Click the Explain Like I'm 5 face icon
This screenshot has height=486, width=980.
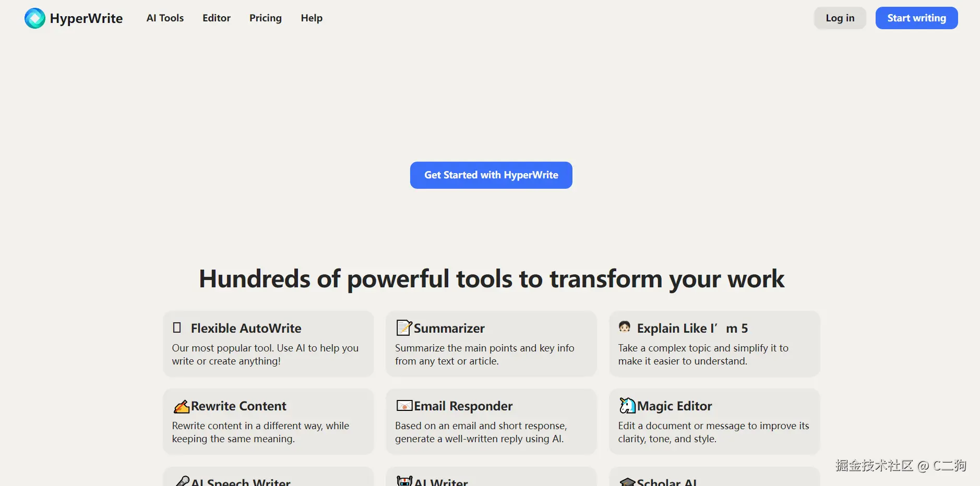click(625, 327)
